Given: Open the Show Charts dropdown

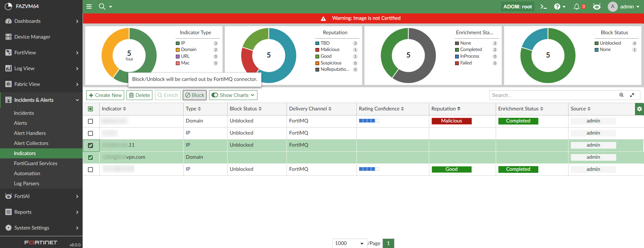Looking at the screenshot, I should [233, 95].
